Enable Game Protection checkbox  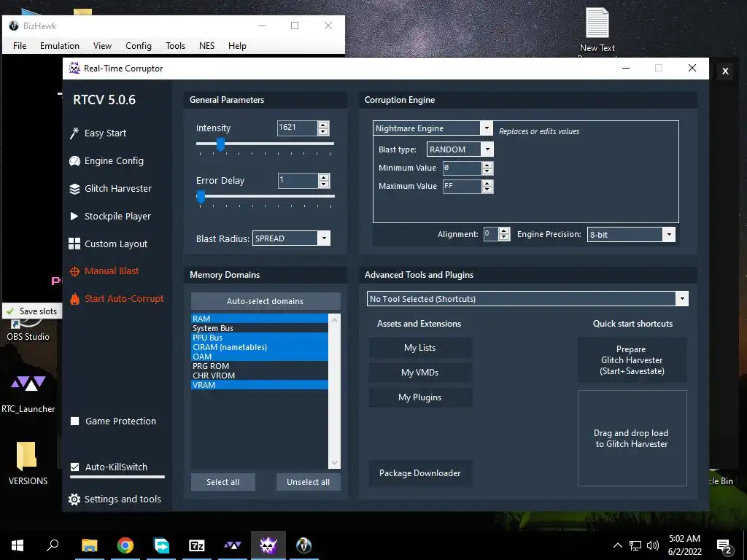click(x=75, y=421)
